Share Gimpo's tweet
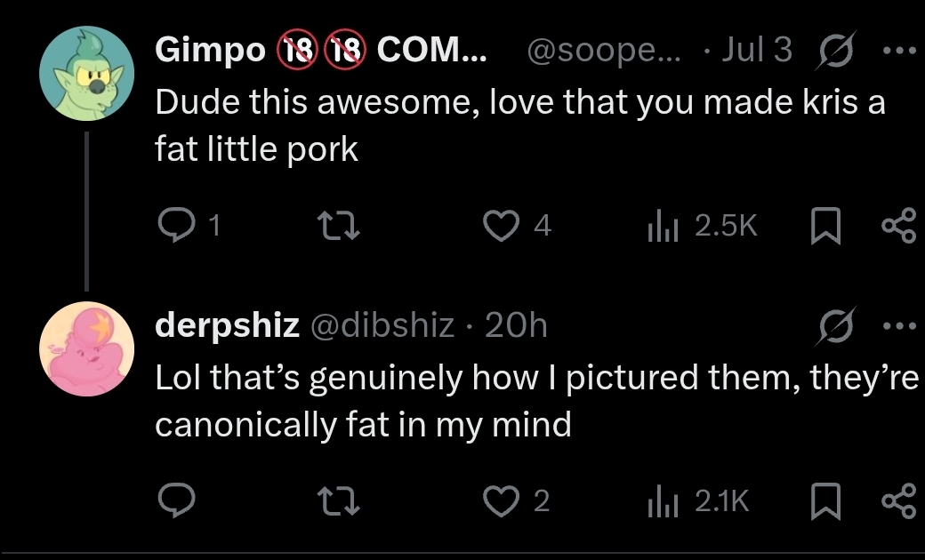This screenshot has width=925, height=560. click(x=898, y=226)
